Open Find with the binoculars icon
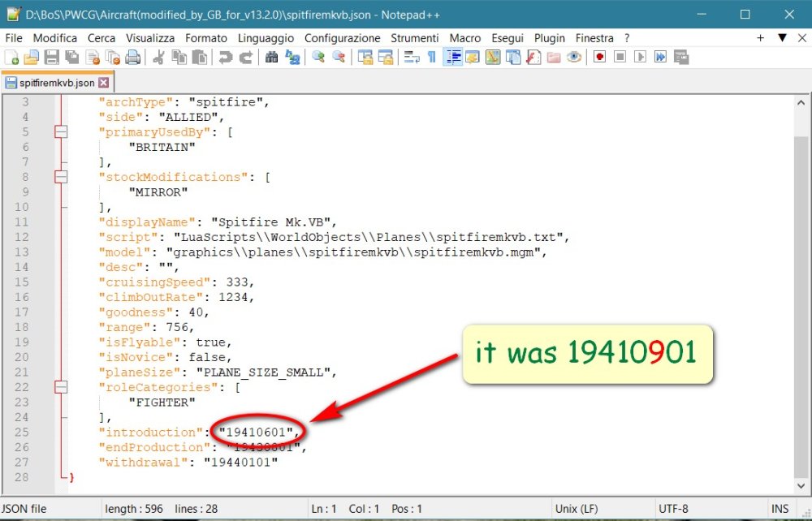This screenshot has width=812, height=521. pyautogui.click(x=272, y=57)
